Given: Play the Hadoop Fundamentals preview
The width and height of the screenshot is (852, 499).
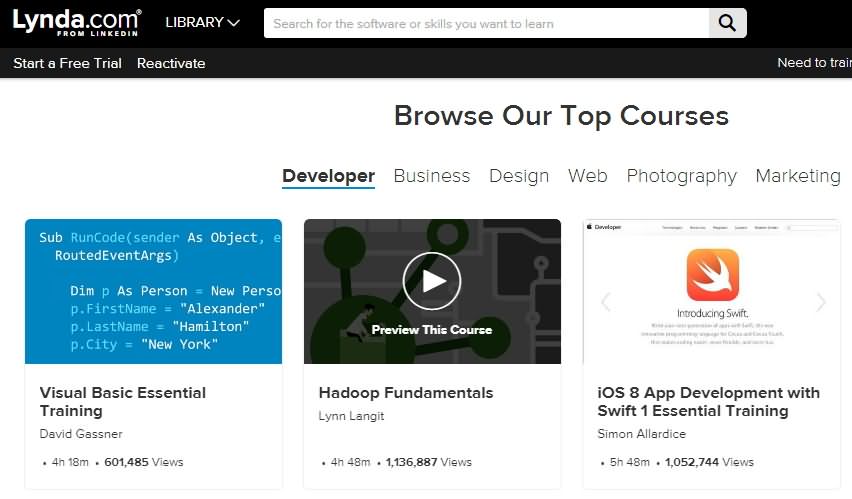Looking at the screenshot, I should (432, 281).
